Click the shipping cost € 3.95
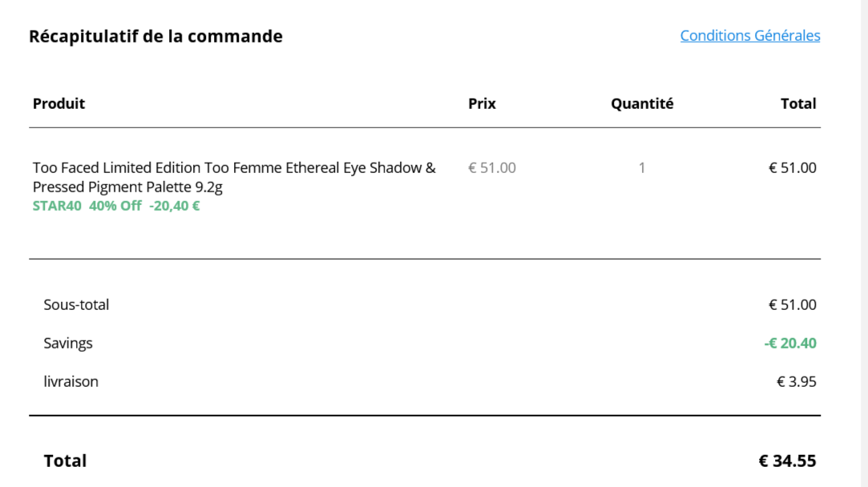The image size is (868, 487). coord(797,381)
